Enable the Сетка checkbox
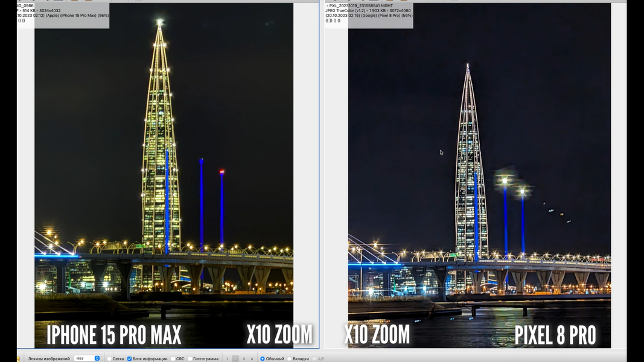Viewport: 644px width, 362px height. click(x=109, y=358)
